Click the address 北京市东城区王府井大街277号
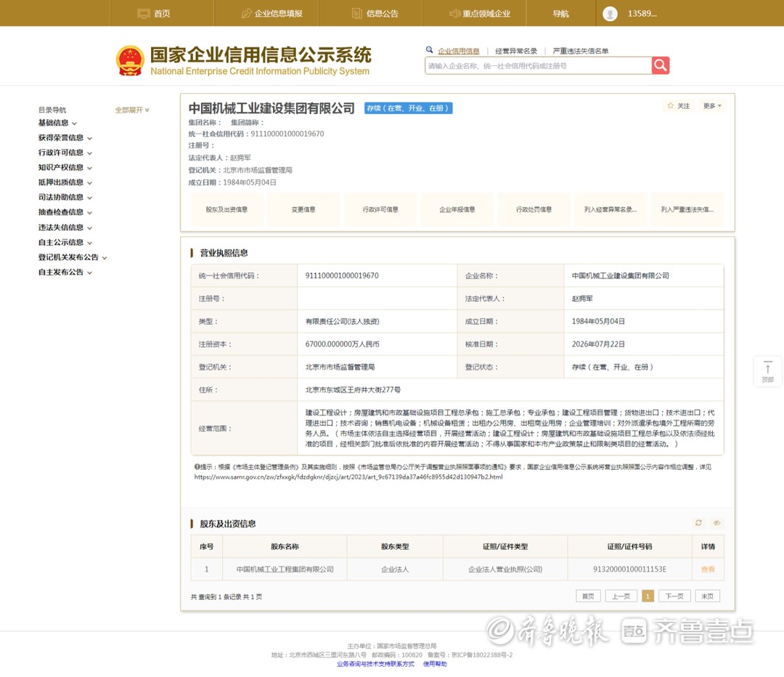Image resolution: width=784 pixels, height=677 pixels. click(x=353, y=390)
